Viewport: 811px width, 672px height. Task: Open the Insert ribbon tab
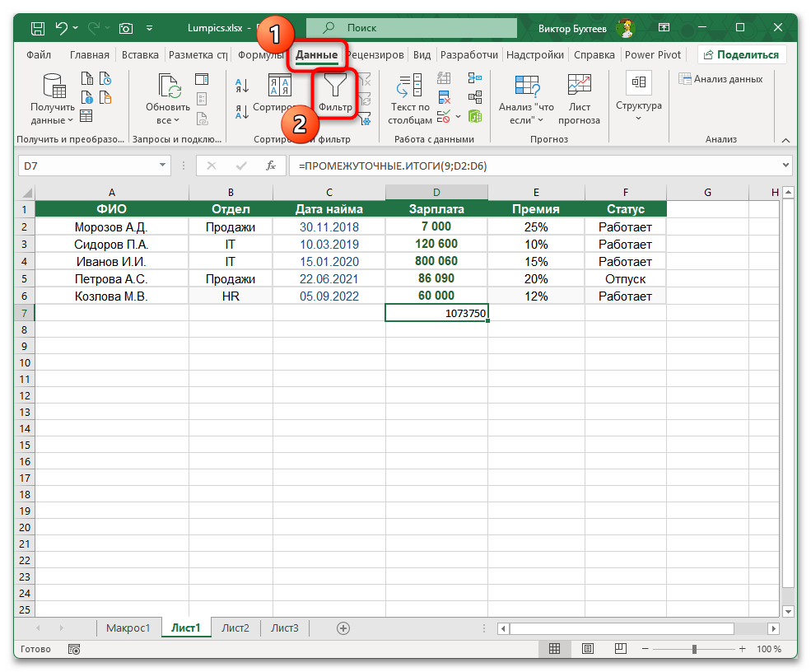[140, 55]
